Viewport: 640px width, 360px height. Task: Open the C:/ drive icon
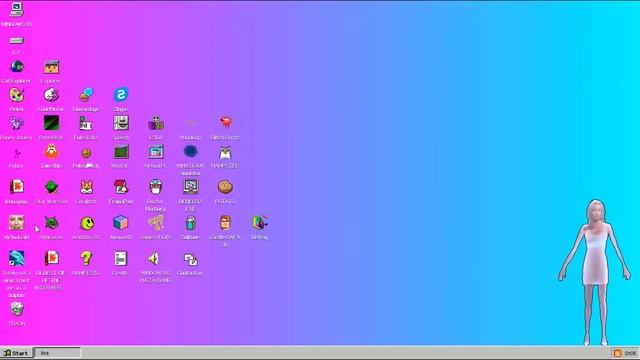point(16,40)
